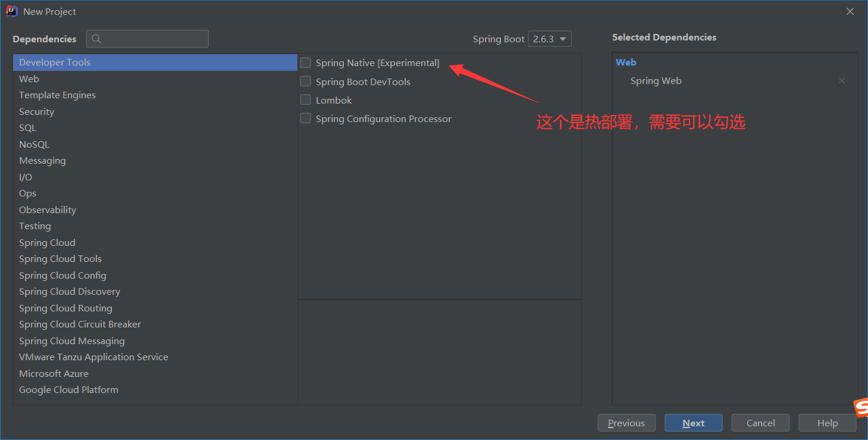This screenshot has width=868, height=440.
Task: Choose the Testing category
Action: 155,226
